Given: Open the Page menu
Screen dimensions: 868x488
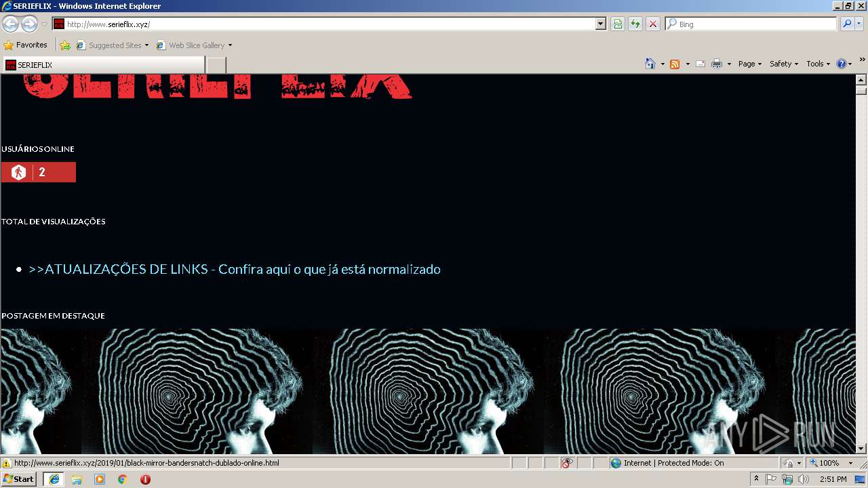Looking at the screenshot, I should click(x=750, y=64).
